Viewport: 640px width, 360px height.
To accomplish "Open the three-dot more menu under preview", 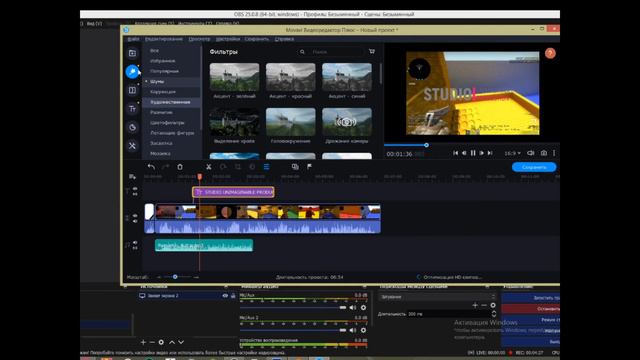I will [x=554, y=153].
